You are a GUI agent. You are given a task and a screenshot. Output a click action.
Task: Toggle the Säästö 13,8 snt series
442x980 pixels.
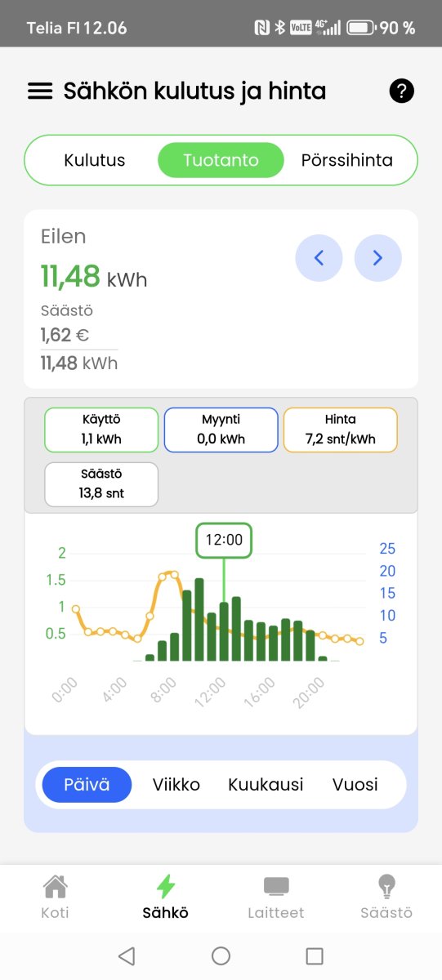pyautogui.click(x=101, y=484)
